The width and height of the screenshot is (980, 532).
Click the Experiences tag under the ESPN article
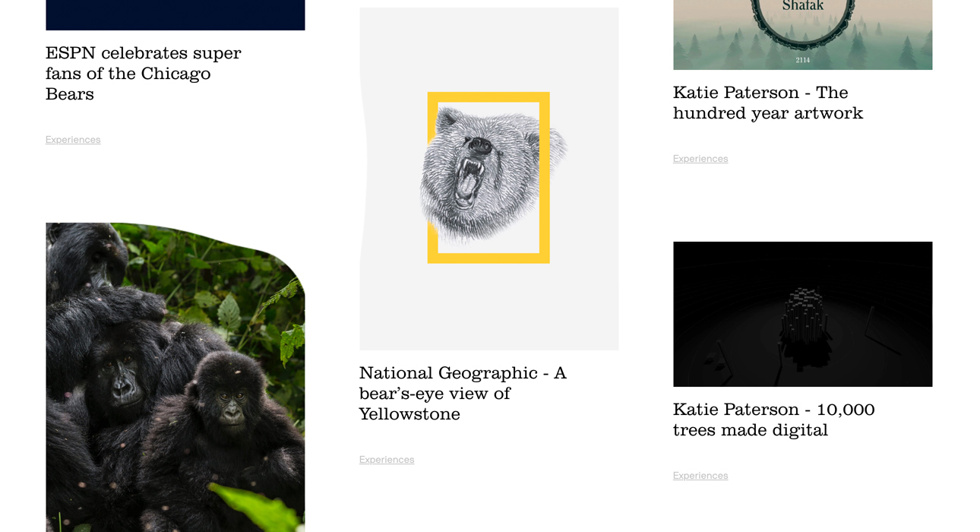tap(73, 140)
